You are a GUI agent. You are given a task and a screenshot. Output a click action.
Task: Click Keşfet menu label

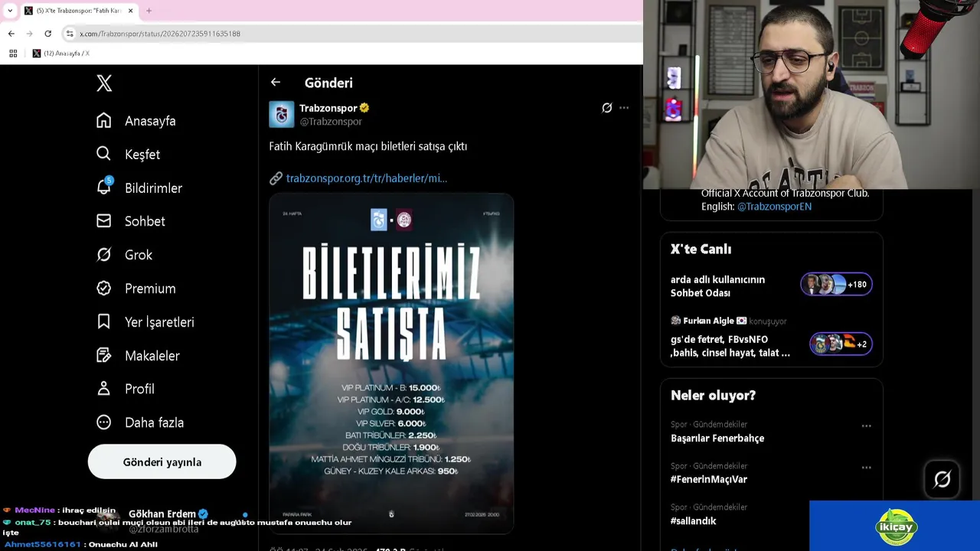tap(142, 155)
